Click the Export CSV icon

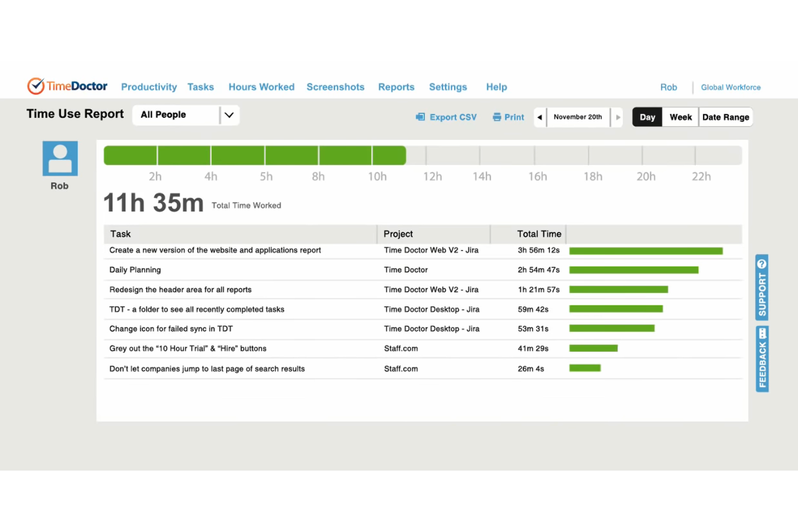421,117
